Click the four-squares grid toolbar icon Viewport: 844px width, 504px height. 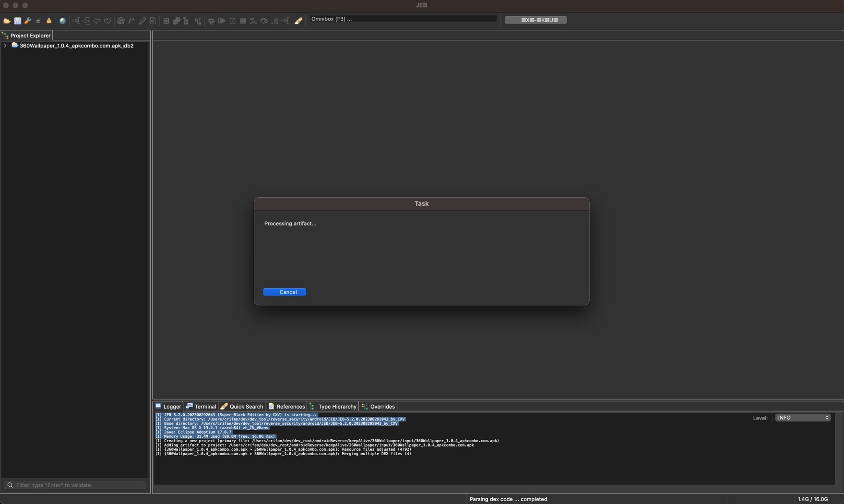coord(166,21)
